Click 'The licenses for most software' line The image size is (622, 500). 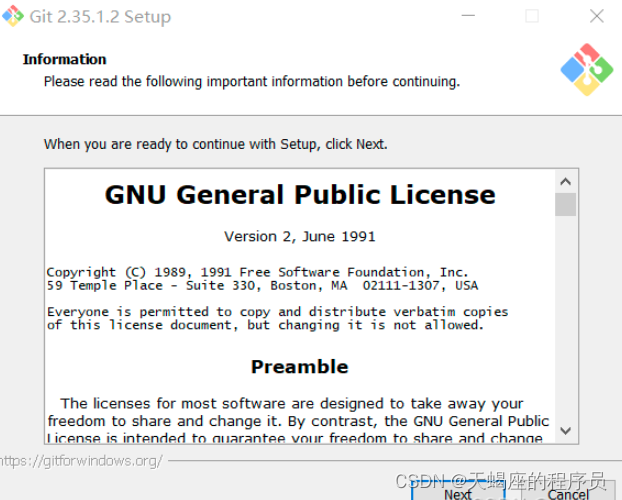click(x=292, y=404)
